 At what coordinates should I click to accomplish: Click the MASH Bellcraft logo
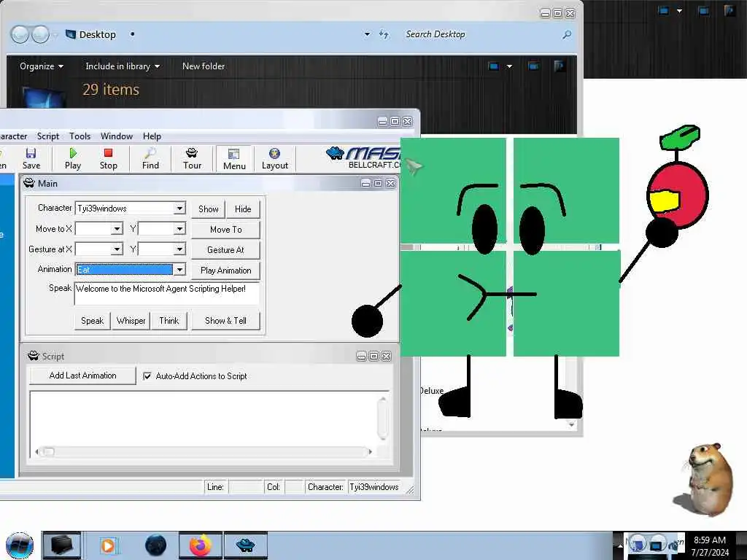[365, 157]
